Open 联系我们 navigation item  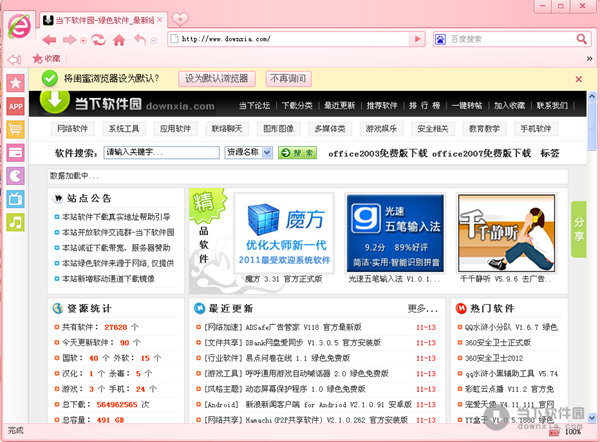click(552, 105)
